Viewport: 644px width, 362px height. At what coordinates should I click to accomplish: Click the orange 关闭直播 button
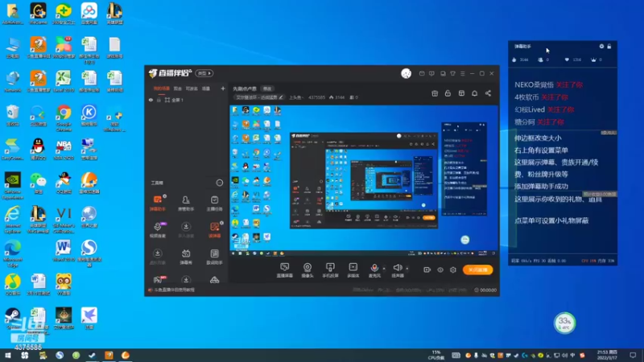477,269
